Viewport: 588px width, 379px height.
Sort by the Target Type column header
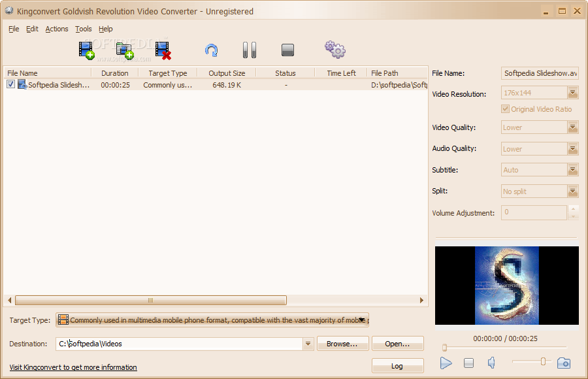coord(168,73)
